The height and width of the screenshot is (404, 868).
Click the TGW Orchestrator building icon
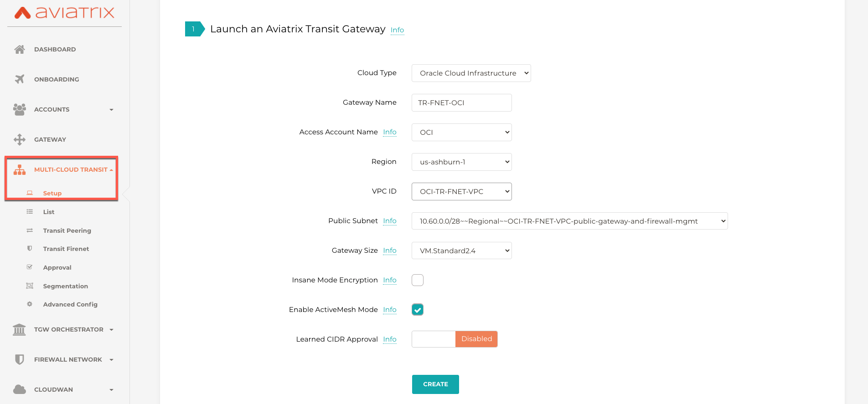(x=20, y=329)
